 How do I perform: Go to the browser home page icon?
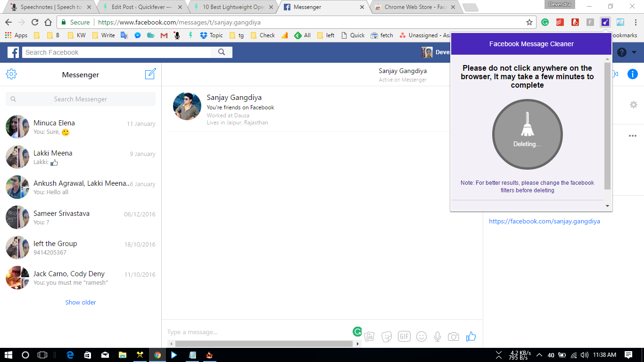(48, 22)
